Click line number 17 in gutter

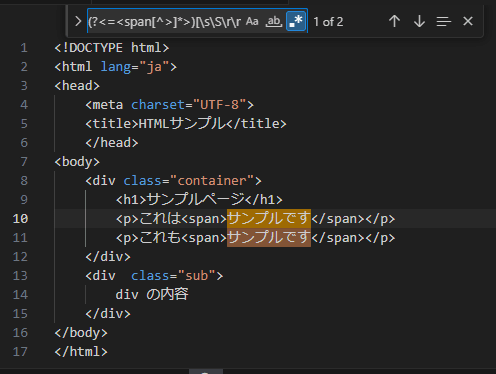pyautogui.click(x=20, y=352)
